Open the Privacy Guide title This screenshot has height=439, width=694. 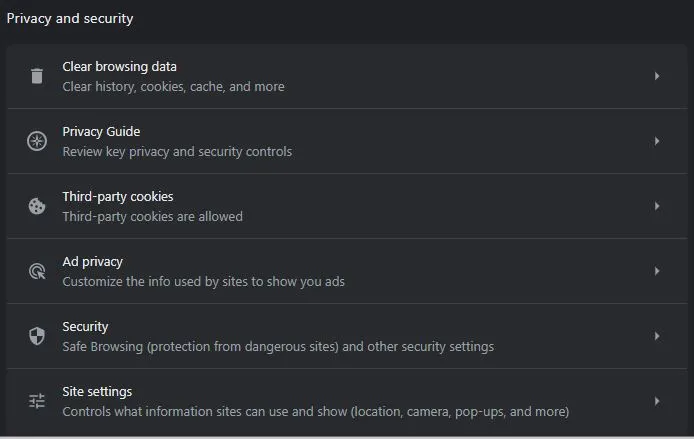101,132
